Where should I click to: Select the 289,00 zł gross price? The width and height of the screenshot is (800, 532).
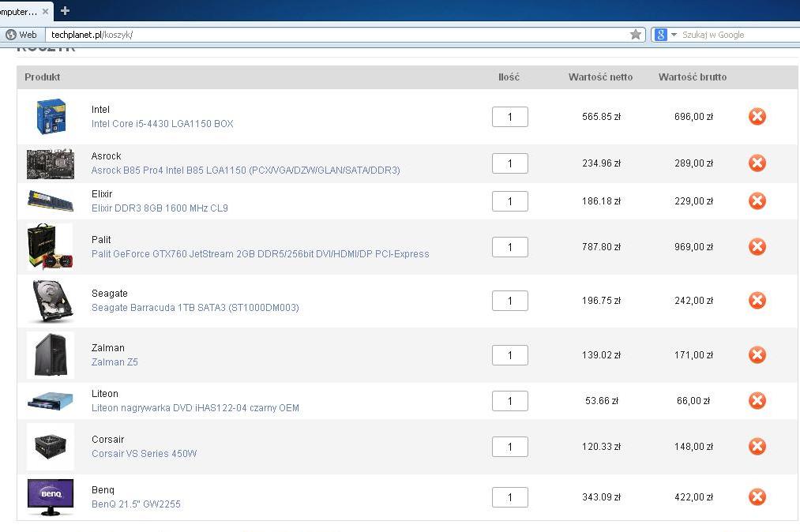(693, 163)
